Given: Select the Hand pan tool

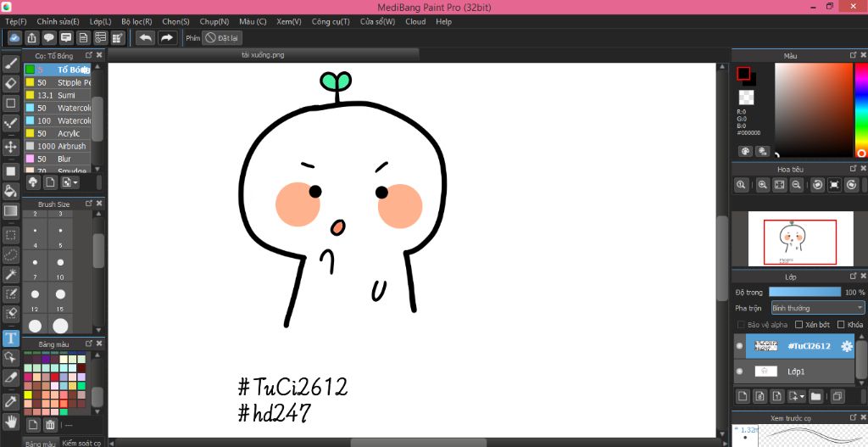Looking at the screenshot, I should pyautogui.click(x=10, y=422).
